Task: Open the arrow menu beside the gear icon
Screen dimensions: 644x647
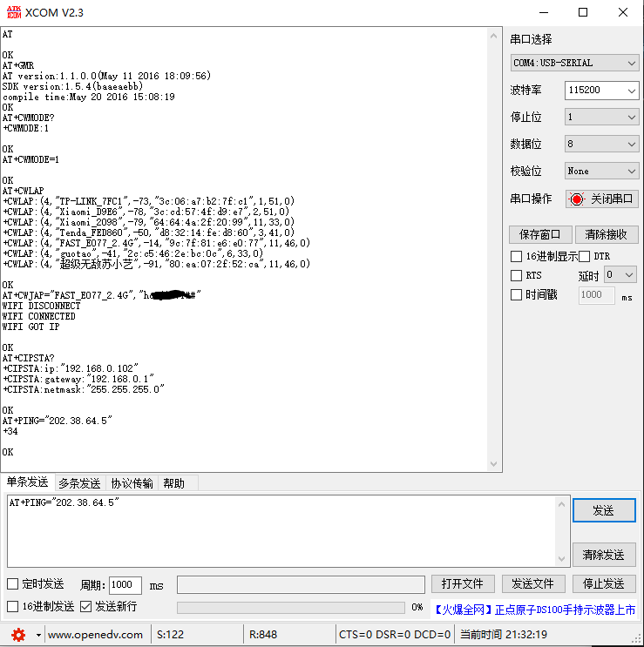Action: (x=38, y=635)
